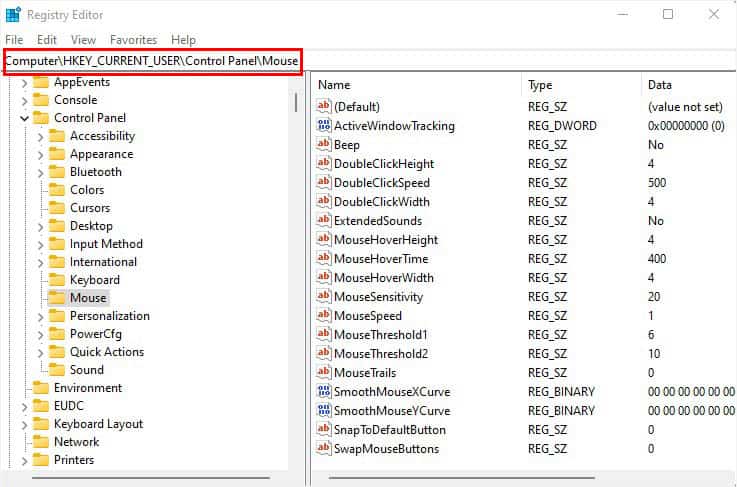This screenshot has width=737, height=487.
Task: Select the Colors folder icon
Action: pyautogui.click(x=57, y=190)
